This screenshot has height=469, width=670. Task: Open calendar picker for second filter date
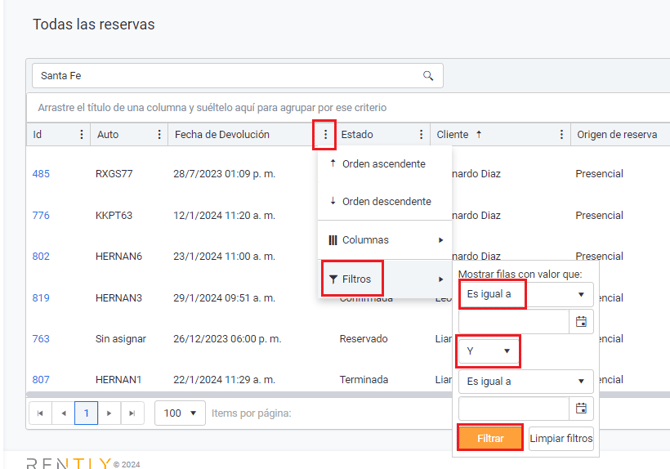581,408
